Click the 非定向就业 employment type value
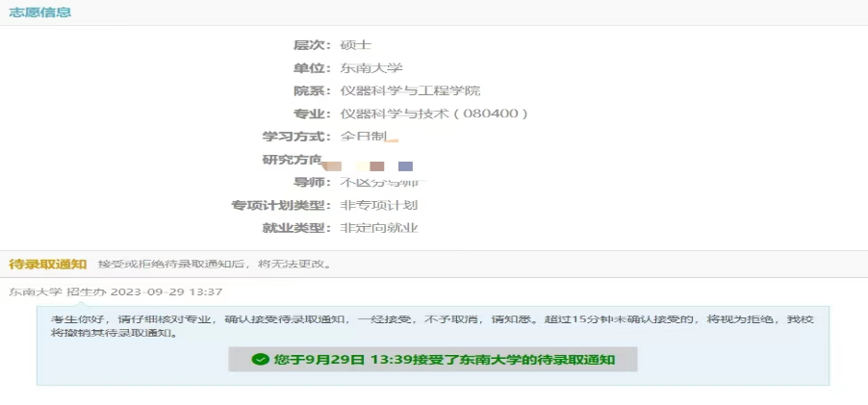This screenshot has width=868, height=405. [379, 228]
